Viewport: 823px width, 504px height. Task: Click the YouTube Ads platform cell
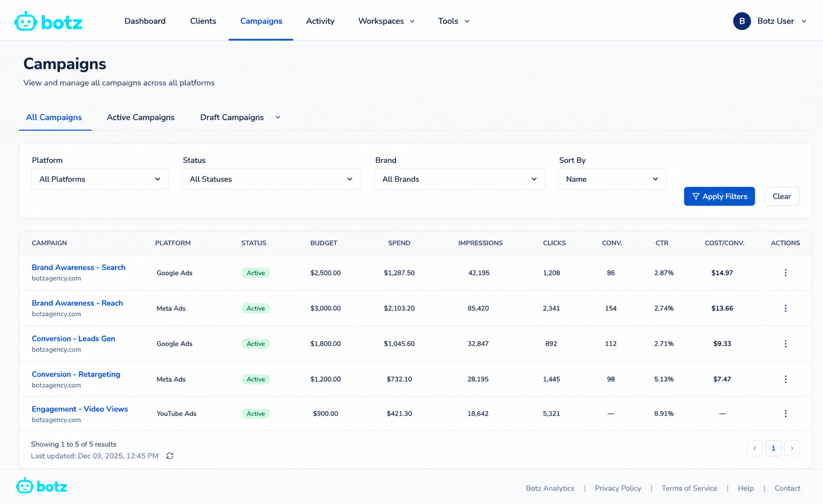[177, 414]
